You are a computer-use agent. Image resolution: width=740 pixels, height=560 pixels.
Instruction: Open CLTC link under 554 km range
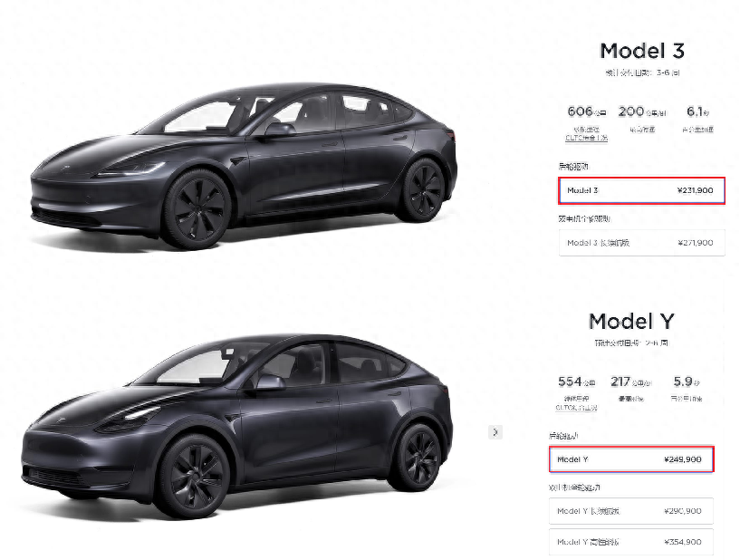[x=576, y=408]
